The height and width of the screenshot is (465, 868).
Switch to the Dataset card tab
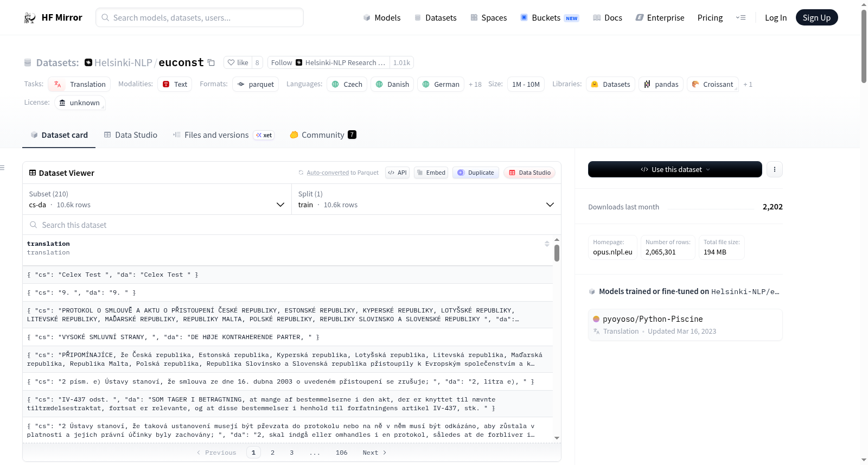(59, 135)
